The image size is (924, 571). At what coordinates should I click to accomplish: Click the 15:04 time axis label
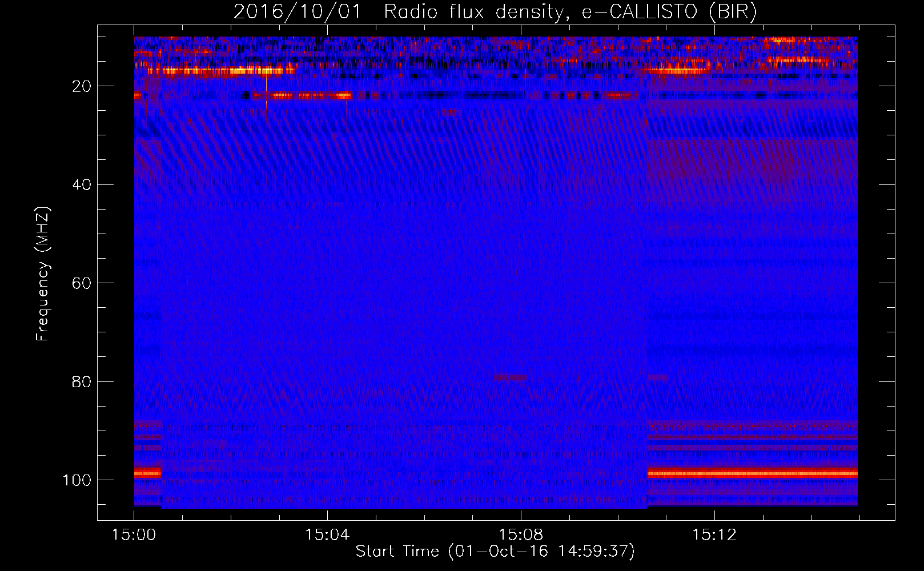(x=327, y=535)
